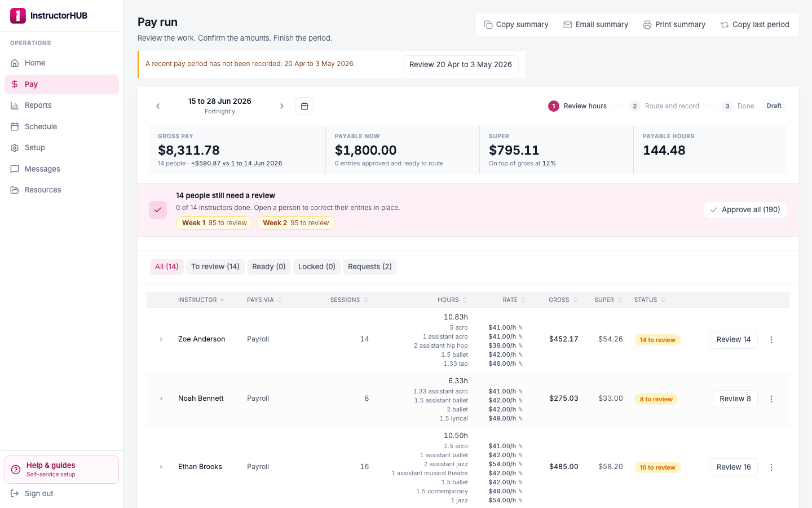Open Messages in the sidebar

pos(61,169)
